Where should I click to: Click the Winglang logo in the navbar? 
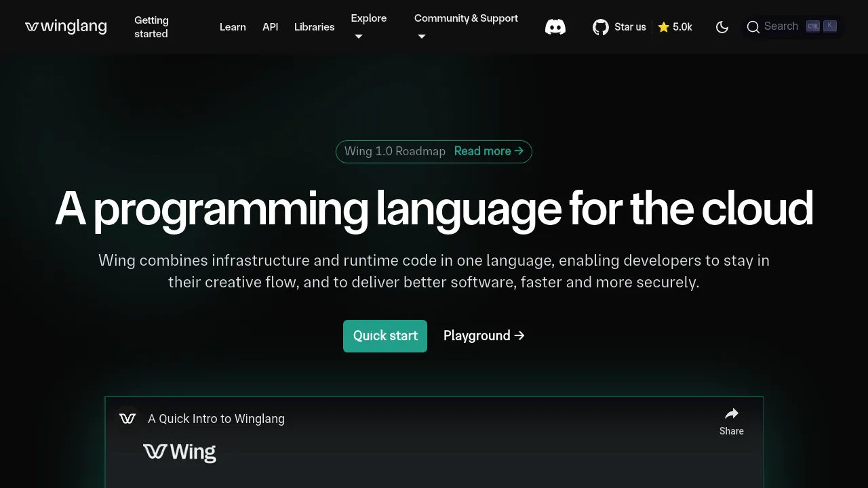point(66,27)
